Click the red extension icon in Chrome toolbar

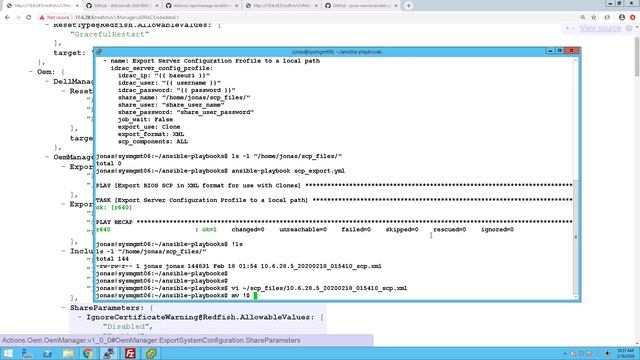click(633, 18)
